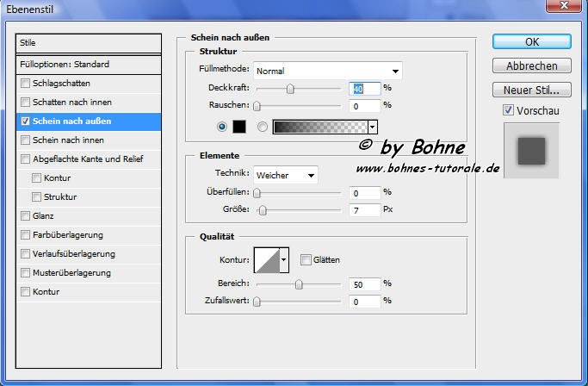Uncheck the Vorschau checkbox
The width and height of the screenshot is (588, 386).
(x=508, y=110)
